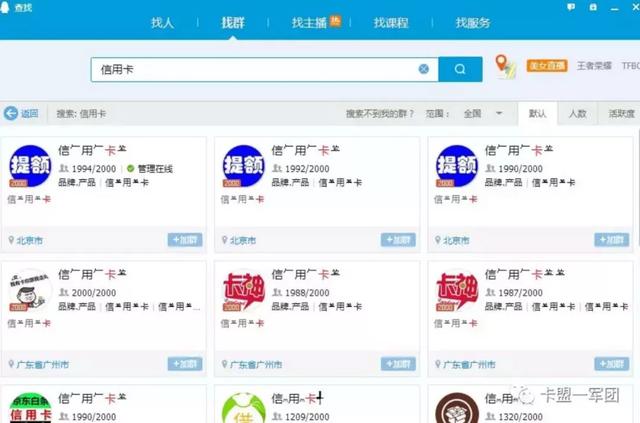Click the skin icon beside the minimize button
The height and width of the screenshot is (423, 640).
pyautogui.click(x=593, y=7)
